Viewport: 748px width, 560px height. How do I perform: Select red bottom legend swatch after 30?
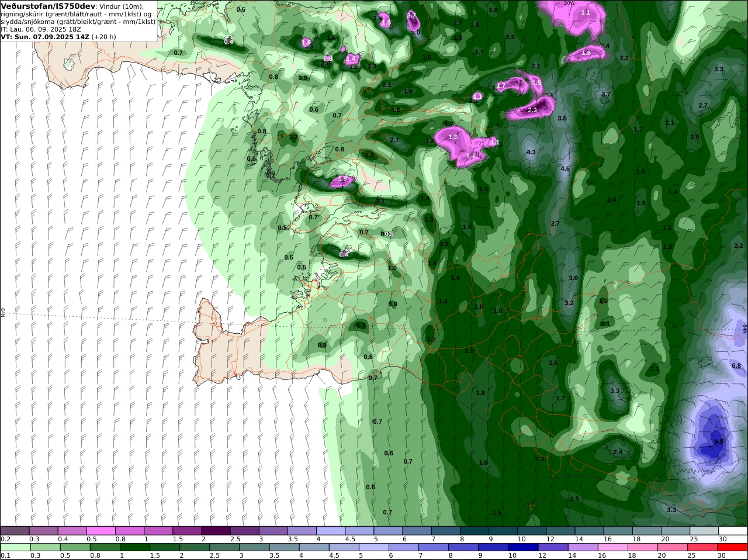coord(733,547)
